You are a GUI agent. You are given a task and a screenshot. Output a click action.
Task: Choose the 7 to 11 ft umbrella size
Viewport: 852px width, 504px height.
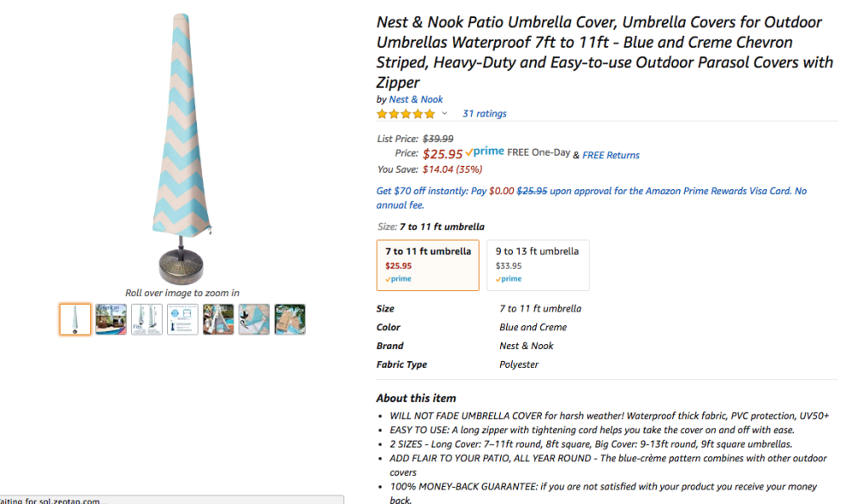point(428,265)
